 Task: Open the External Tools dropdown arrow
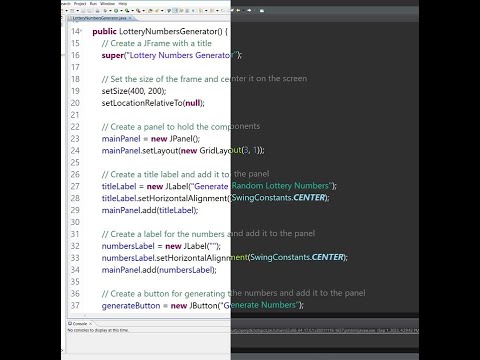click(x=144, y=11)
